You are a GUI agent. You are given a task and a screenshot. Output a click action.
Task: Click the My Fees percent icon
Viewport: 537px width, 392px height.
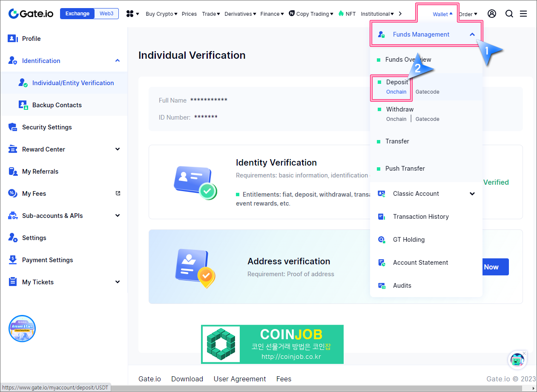pyautogui.click(x=13, y=193)
